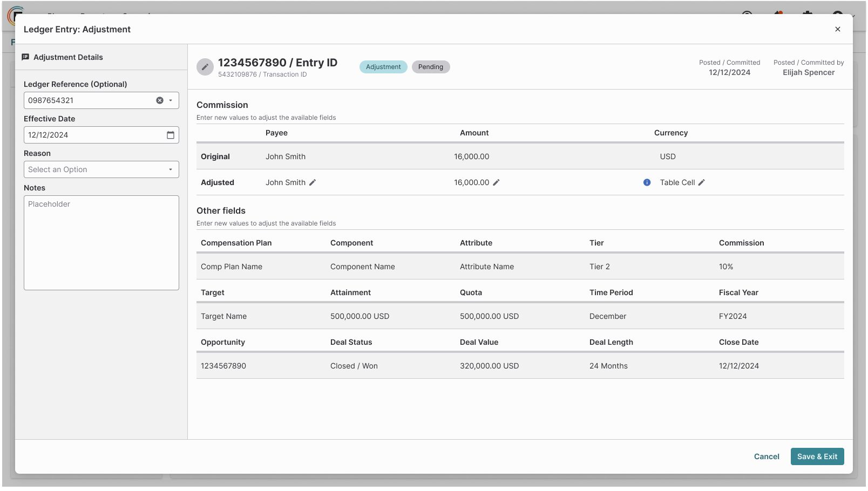Click the Adjustment tag
The image size is (868, 491).
(383, 67)
